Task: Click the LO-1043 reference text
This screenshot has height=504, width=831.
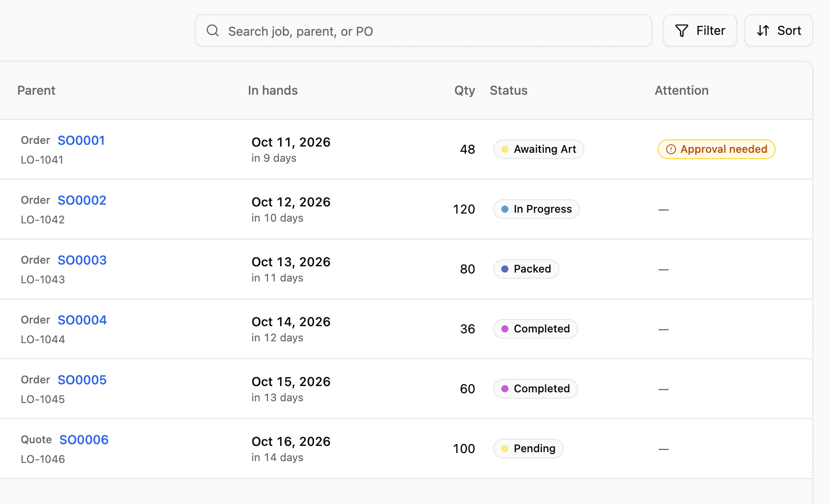Action: tap(43, 279)
